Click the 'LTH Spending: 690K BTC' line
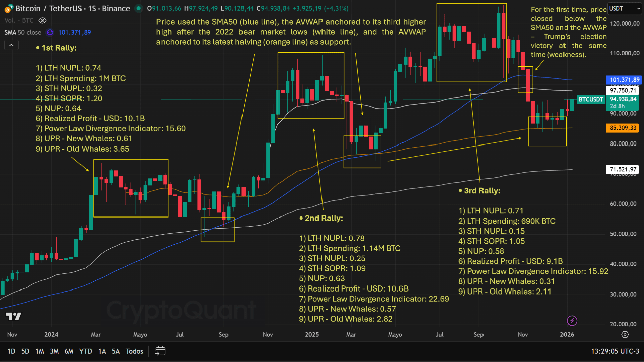 click(x=507, y=221)
